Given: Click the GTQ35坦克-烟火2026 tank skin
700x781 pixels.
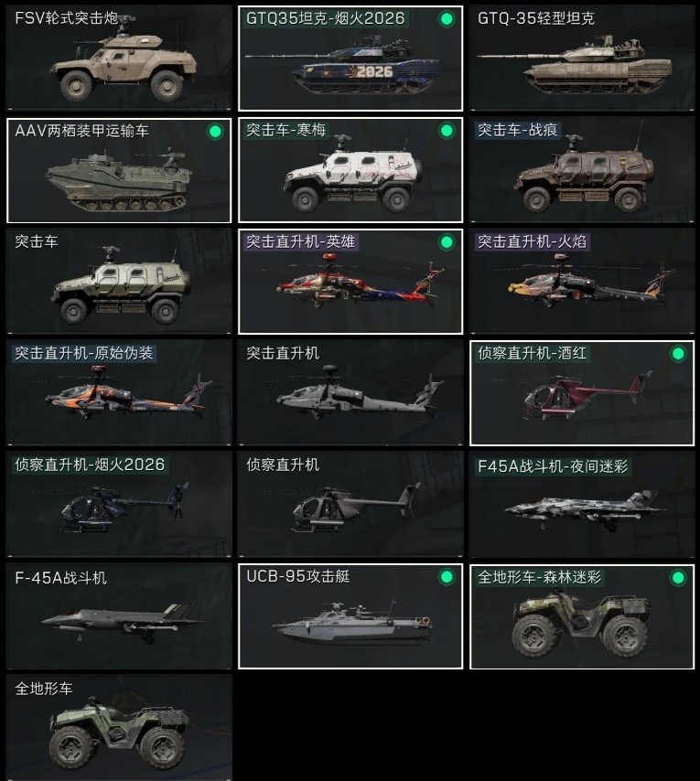Looking at the screenshot, I should (x=350, y=59).
